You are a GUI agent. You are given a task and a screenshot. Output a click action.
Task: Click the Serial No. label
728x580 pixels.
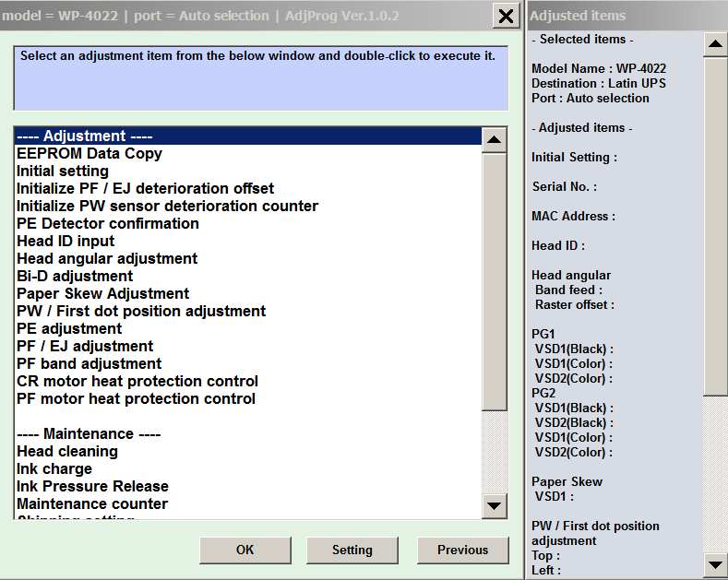click(x=565, y=186)
